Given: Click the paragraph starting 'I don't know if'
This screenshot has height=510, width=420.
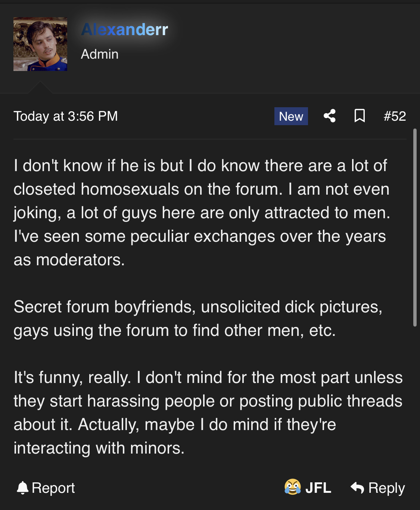Looking at the screenshot, I should tap(202, 213).
